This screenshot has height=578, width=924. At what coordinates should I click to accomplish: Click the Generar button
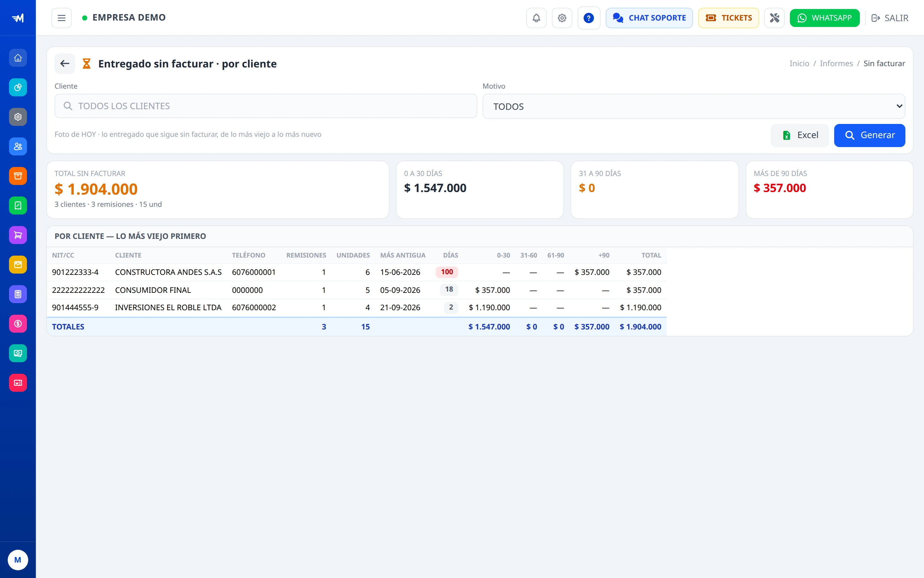(x=869, y=135)
